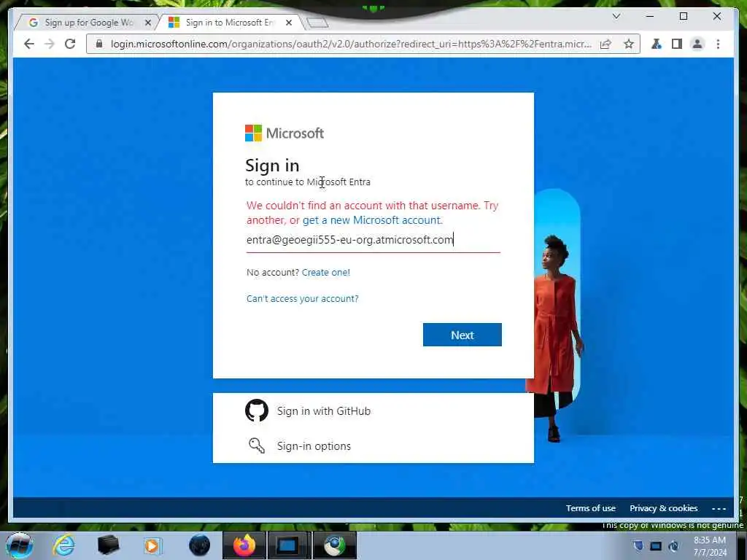This screenshot has height=560, width=747.
Task: Expand the tab search chevron
Action: tap(616, 16)
